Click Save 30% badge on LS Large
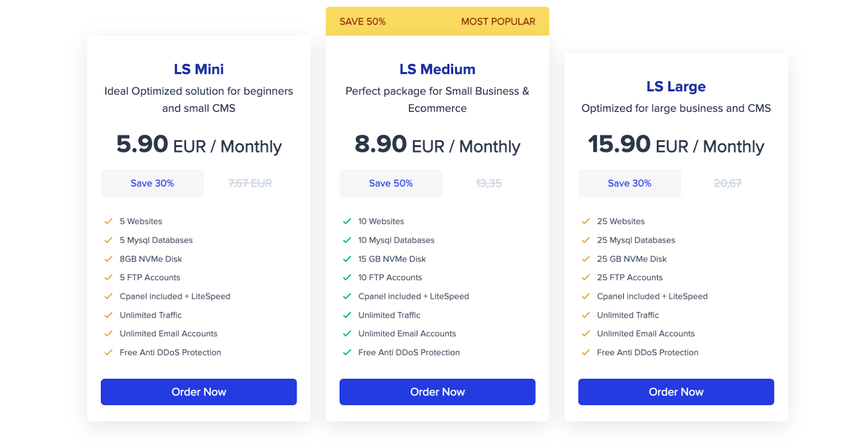This screenshot has width=868, height=444. tap(630, 183)
